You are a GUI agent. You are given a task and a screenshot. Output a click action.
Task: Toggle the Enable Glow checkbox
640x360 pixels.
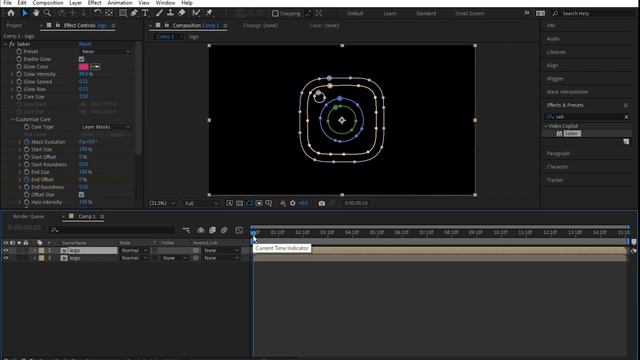coord(82,59)
